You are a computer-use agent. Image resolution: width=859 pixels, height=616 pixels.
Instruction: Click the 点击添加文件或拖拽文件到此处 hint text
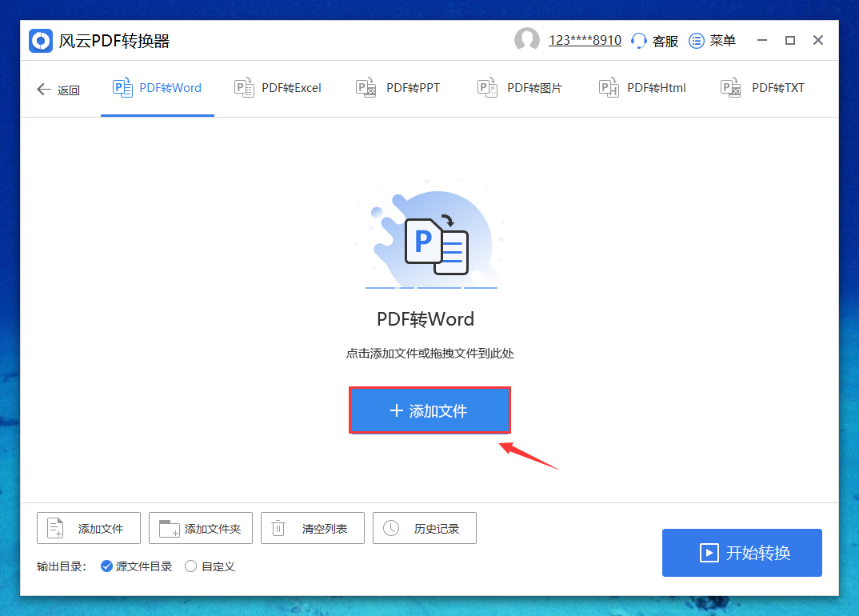point(430,354)
